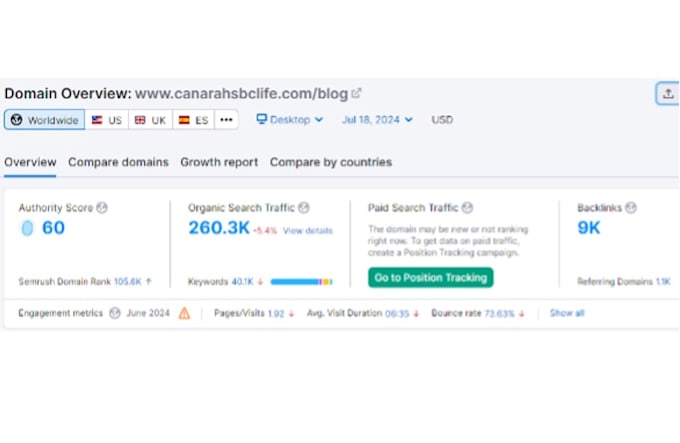680x443 pixels.
Task: Switch database to US
Action: coord(107,120)
